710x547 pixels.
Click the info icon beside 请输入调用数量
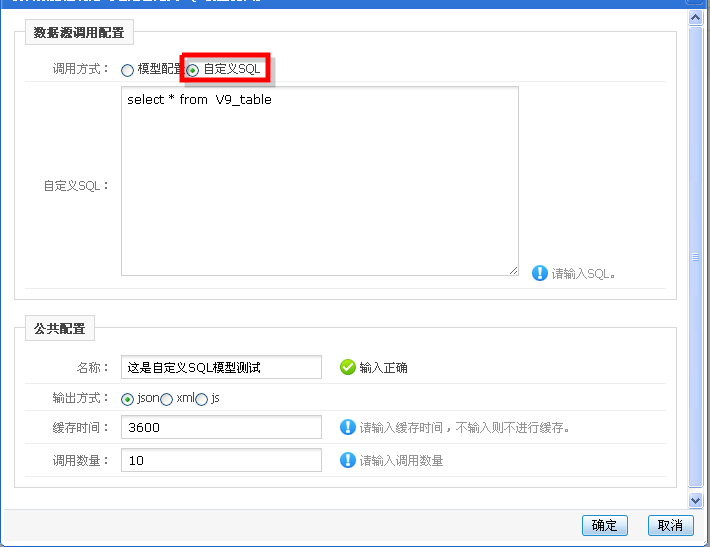(x=348, y=460)
